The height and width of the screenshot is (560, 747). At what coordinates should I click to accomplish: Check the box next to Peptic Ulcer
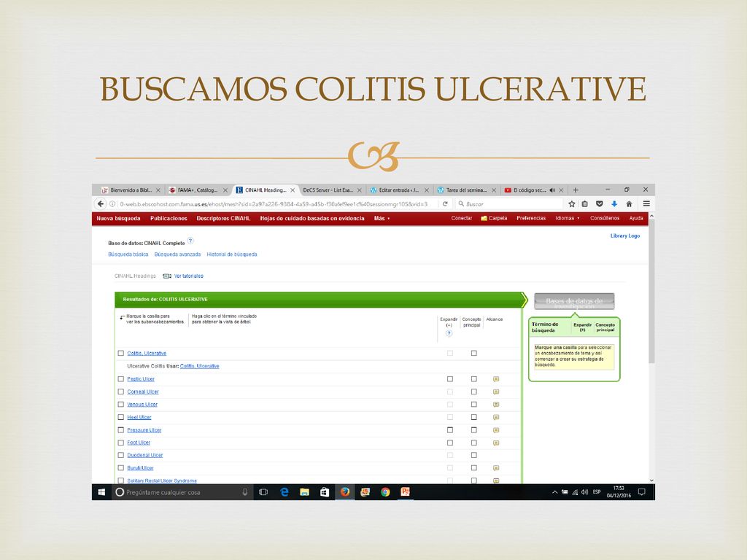pos(121,379)
